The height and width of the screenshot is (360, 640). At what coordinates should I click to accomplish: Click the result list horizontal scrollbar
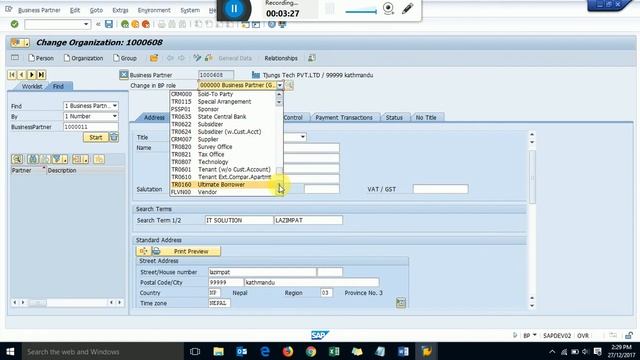(67, 302)
